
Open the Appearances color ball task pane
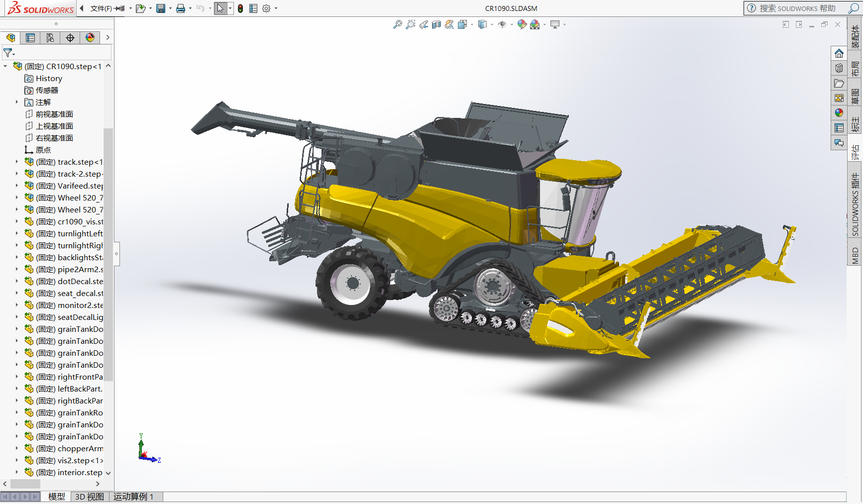point(839,113)
